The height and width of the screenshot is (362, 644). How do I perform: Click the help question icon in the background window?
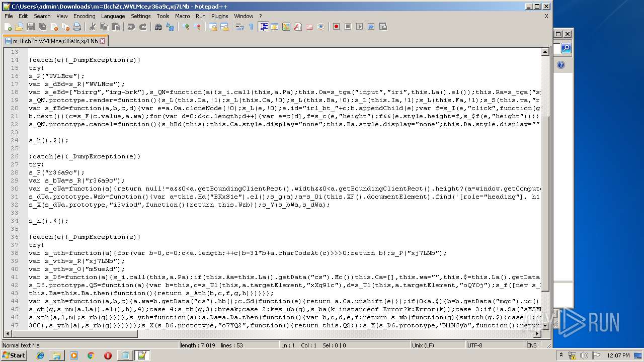pyautogui.click(x=561, y=65)
